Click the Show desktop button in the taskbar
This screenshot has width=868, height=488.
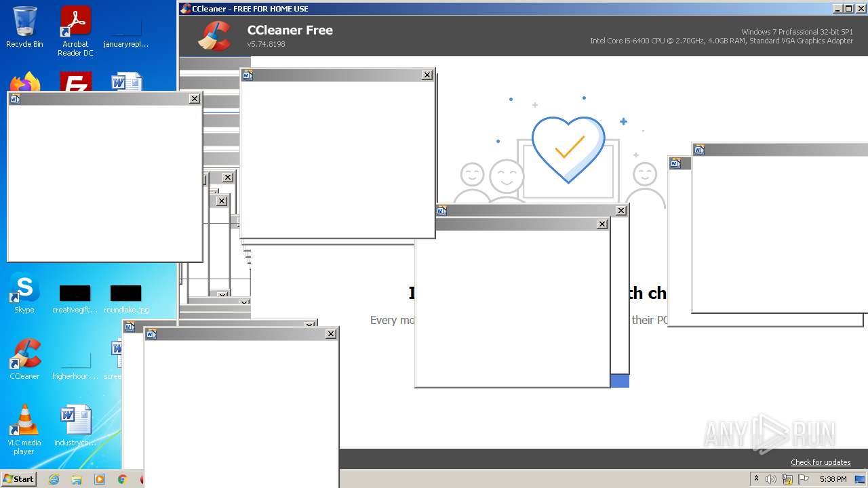pos(861,479)
